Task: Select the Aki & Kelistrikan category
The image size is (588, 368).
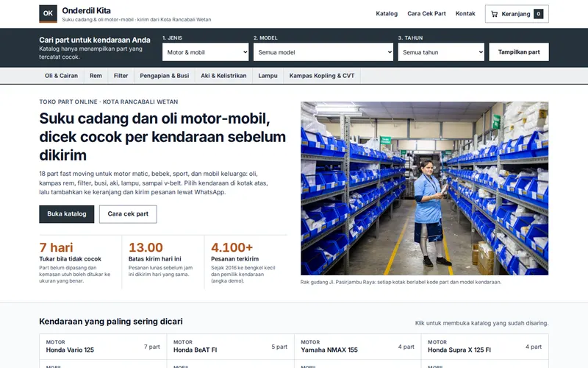Action: (x=223, y=76)
